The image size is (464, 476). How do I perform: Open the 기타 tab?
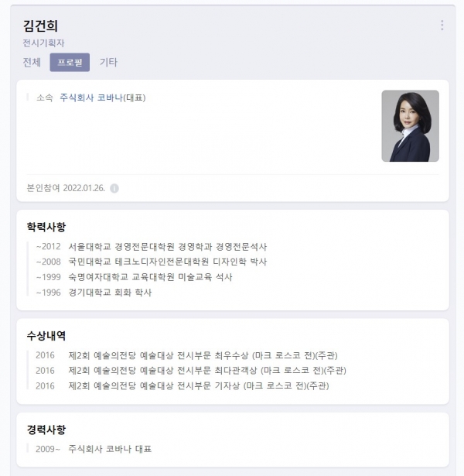108,62
